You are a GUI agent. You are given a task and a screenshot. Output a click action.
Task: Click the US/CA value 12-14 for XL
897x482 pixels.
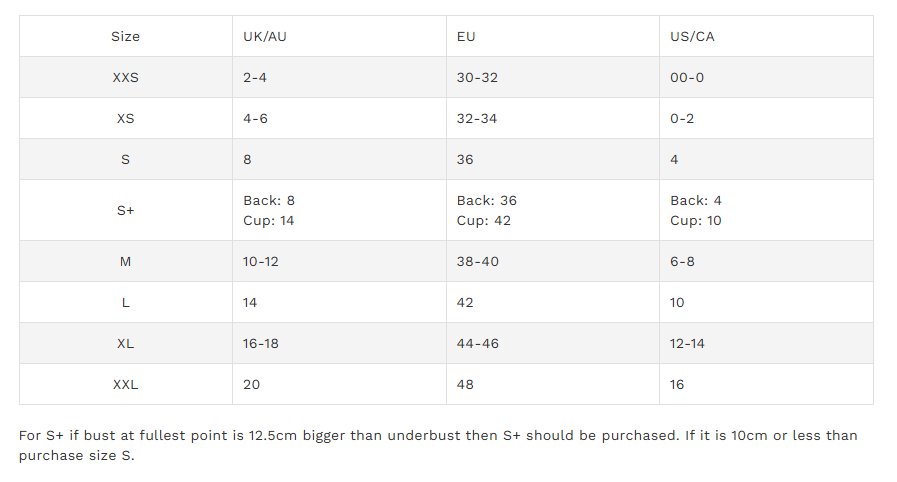pyautogui.click(x=687, y=344)
